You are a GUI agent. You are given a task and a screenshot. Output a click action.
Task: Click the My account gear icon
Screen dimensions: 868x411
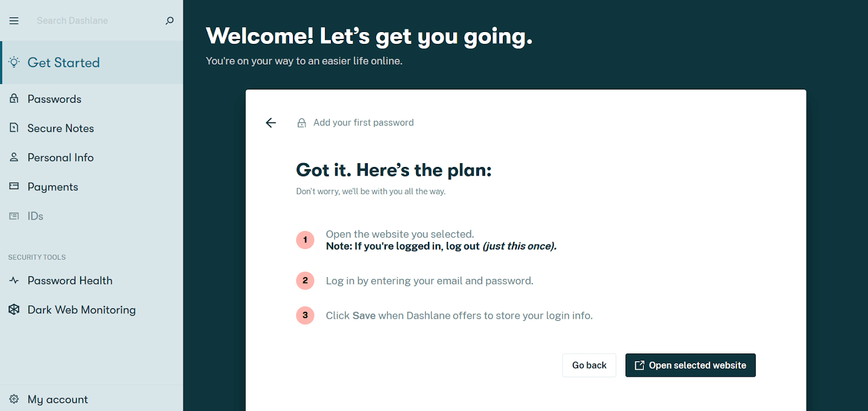click(x=14, y=399)
